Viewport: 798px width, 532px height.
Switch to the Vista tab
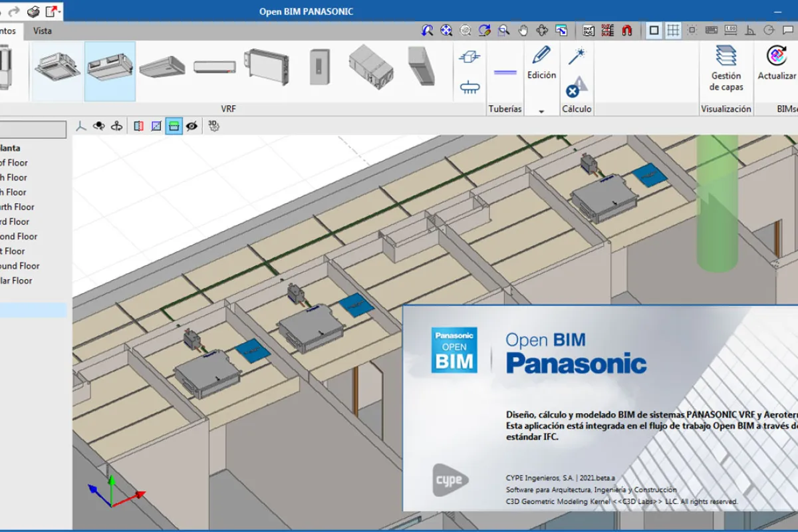click(43, 31)
